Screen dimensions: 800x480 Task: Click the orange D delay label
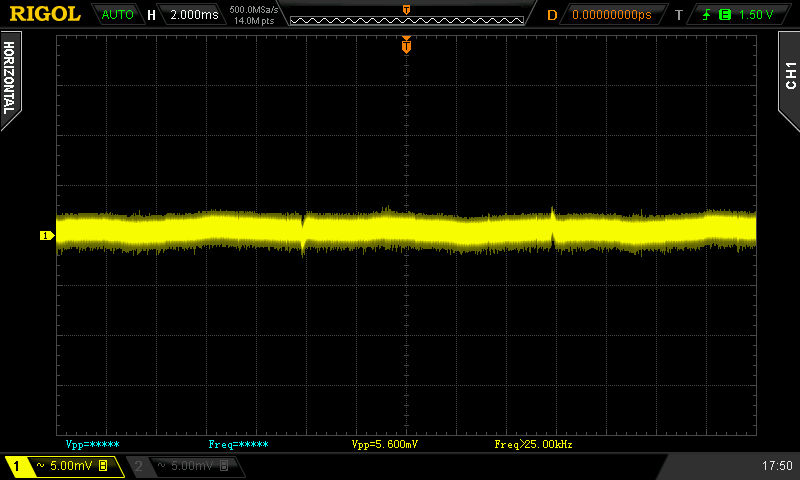[552, 15]
